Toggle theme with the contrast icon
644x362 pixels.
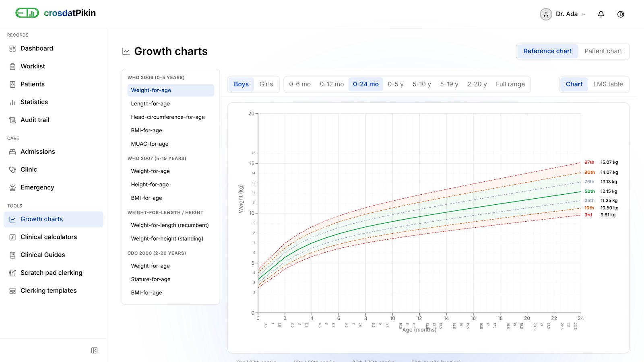point(621,14)
